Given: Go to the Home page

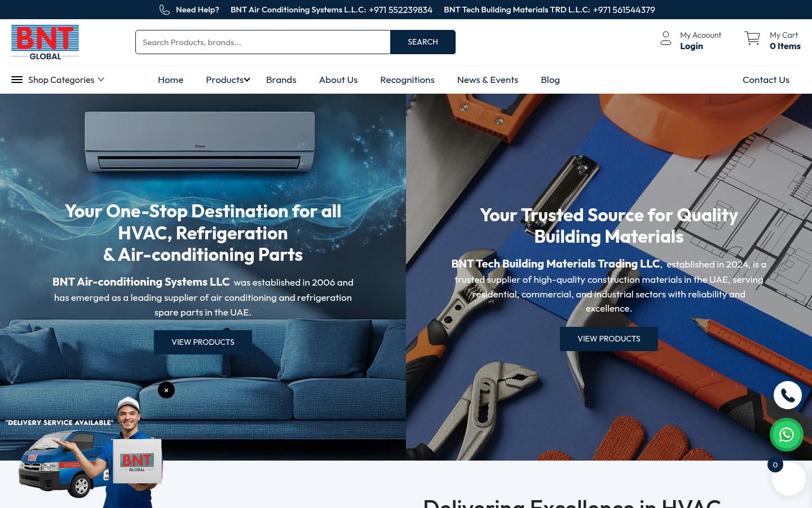Looking at the screenshot, I should coord(170,80).
